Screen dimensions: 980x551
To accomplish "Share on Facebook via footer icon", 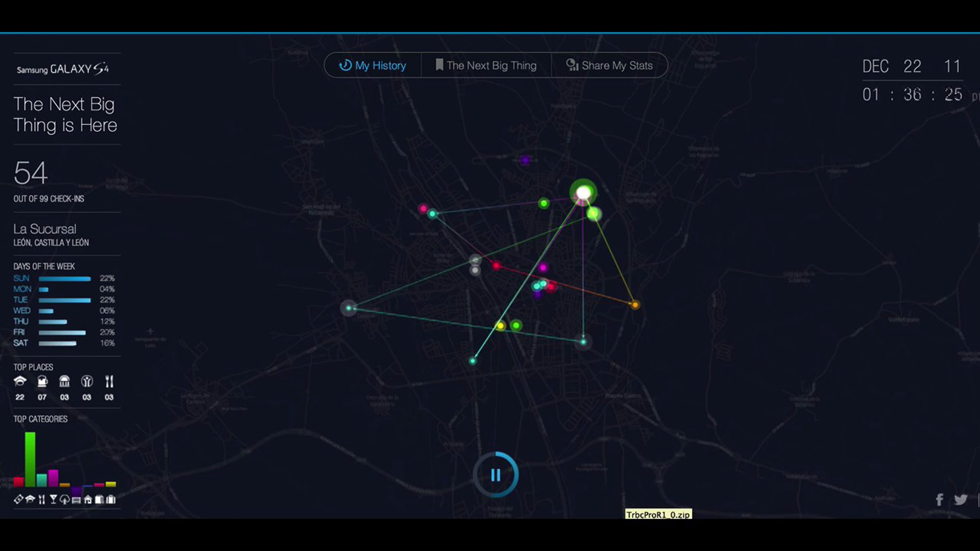I will click(939, 499).
